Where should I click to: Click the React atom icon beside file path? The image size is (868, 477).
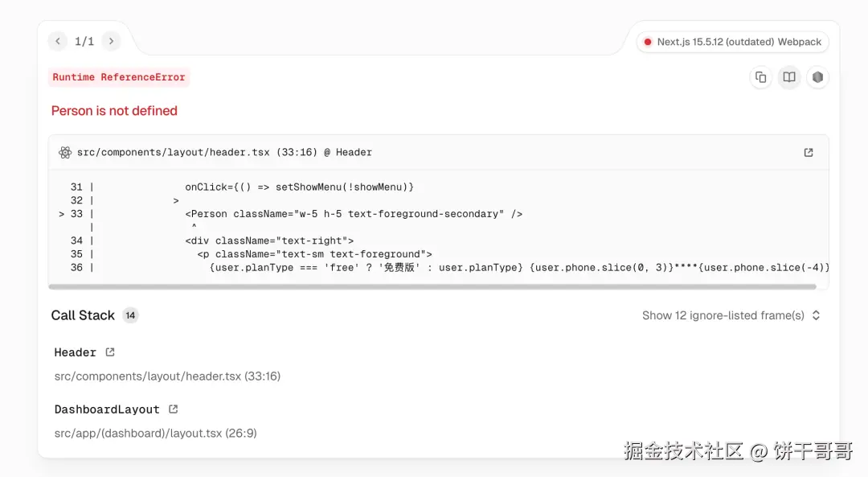tap(65, 152)
